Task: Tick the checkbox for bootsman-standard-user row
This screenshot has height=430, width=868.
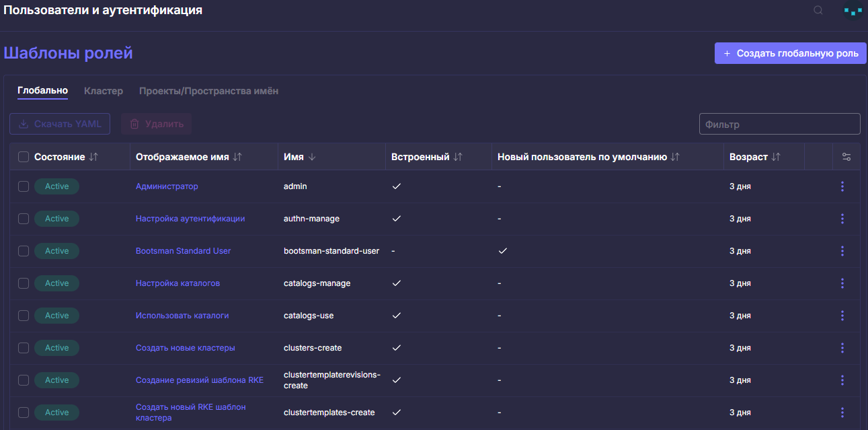Action: [x=24, y=251]
